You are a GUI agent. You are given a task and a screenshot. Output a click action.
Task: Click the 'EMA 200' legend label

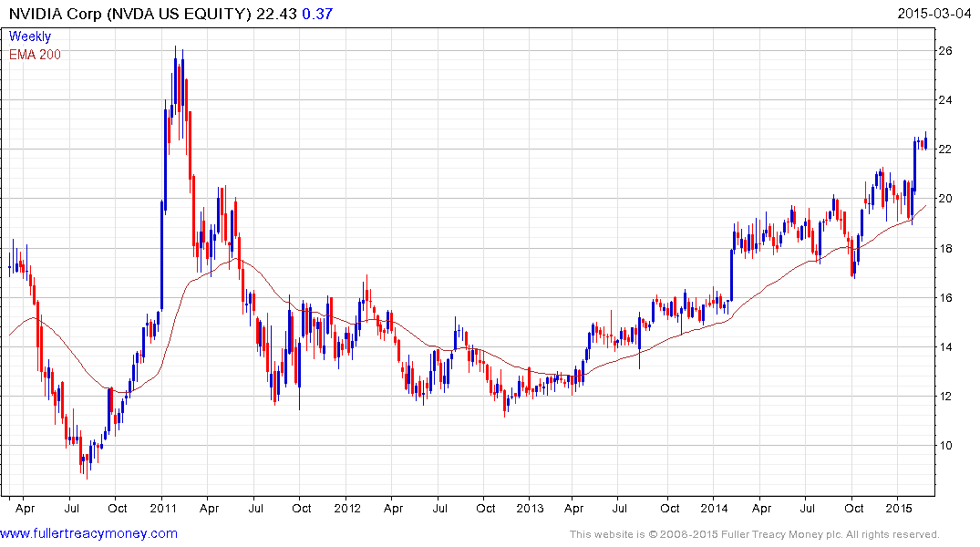click(35, 55)
